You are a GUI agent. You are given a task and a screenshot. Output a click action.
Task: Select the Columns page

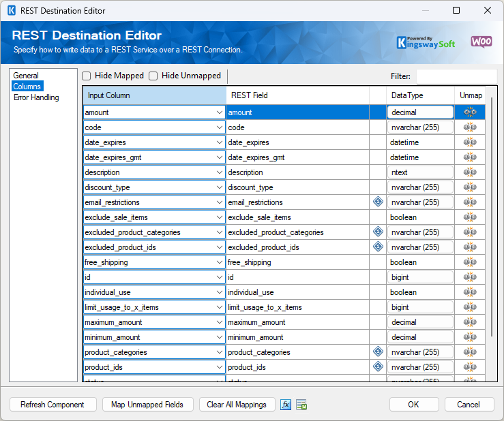27,87
